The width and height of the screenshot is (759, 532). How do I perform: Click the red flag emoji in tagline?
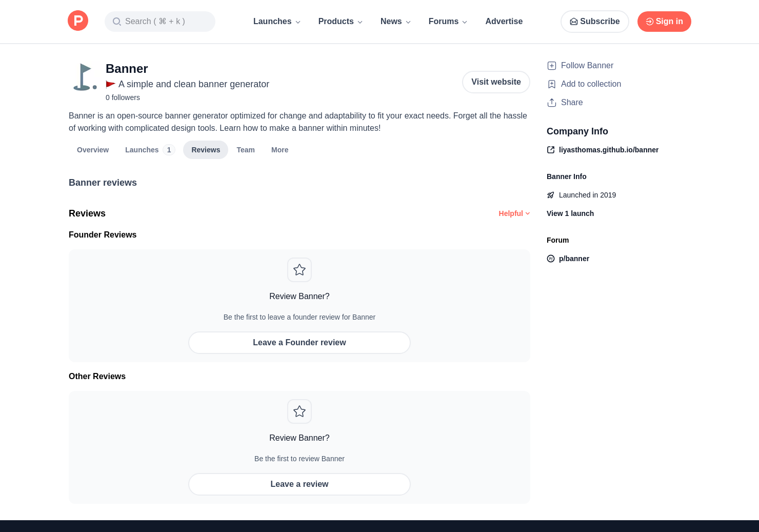coord(110,84)
